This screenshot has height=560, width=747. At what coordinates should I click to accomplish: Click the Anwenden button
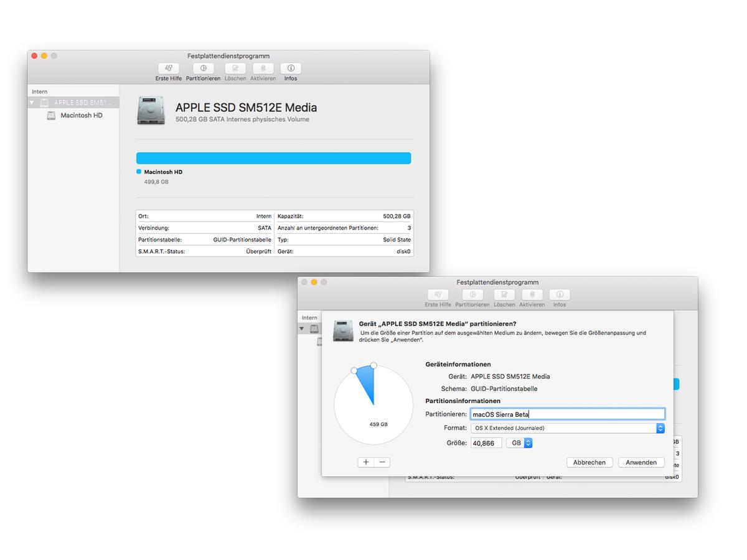coord(641,462)
